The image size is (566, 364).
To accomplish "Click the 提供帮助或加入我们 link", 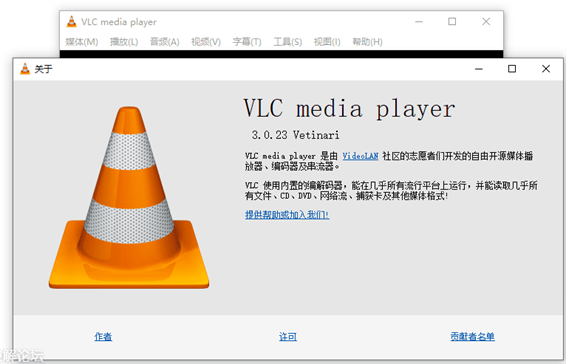I will pos(287,215).
